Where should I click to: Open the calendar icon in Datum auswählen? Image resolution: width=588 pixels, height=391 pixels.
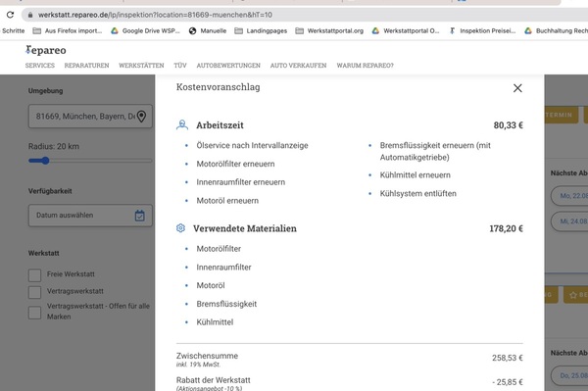pyautogui.click(x=139, y=216)
